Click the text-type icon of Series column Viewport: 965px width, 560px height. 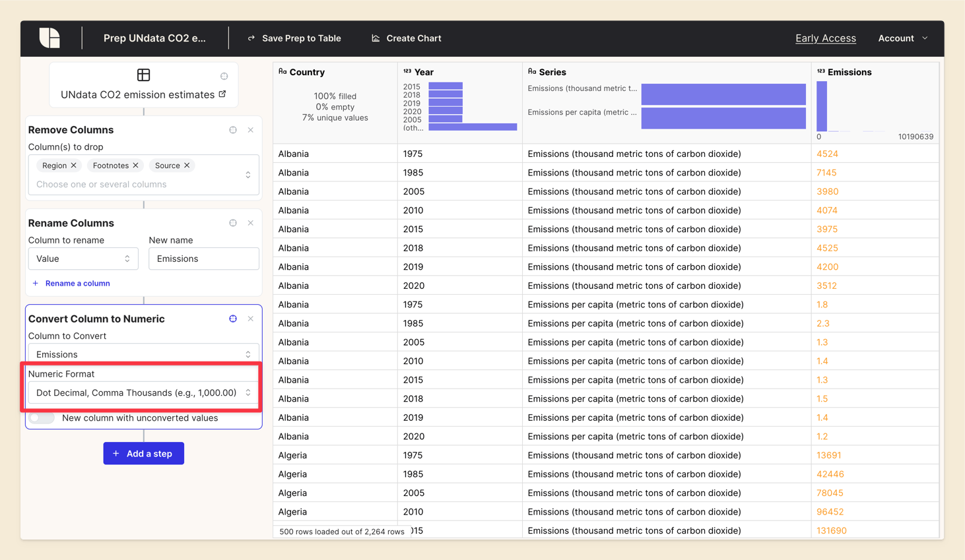pos(532,71)
